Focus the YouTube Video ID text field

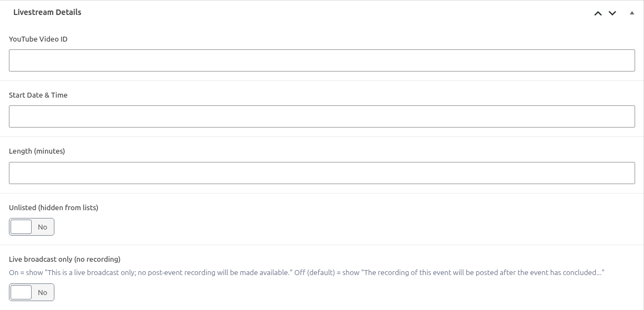point(322,60)
